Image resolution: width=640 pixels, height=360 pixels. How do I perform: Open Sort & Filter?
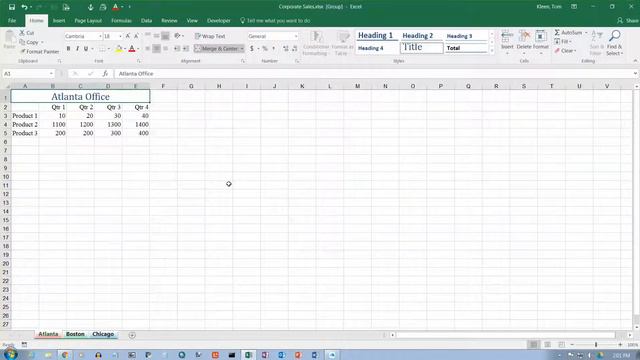tap(596, 43)
